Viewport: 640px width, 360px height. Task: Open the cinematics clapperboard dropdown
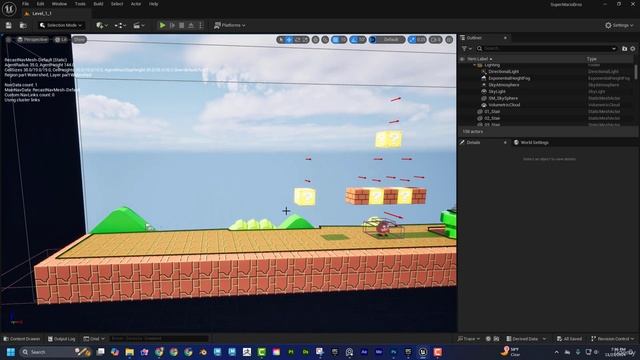138,25
